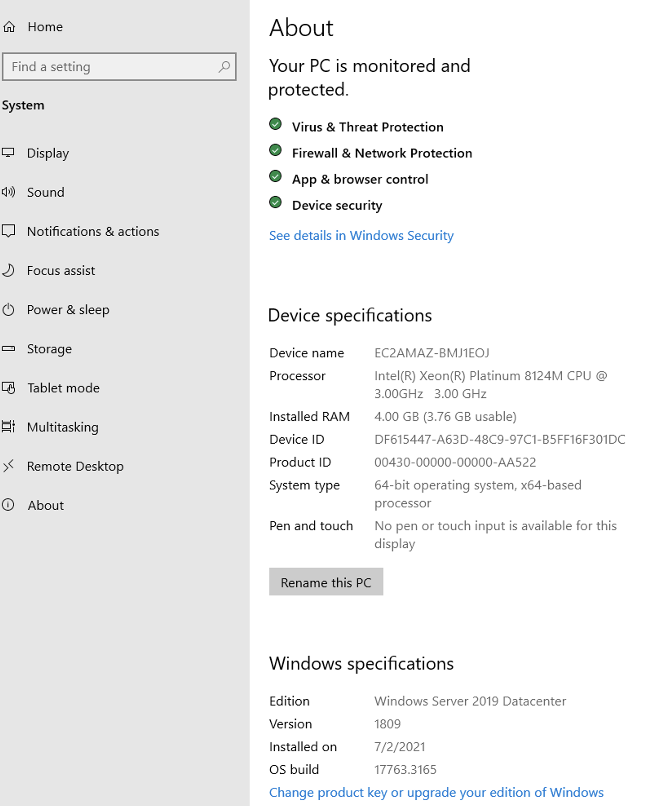Click green check beside App & browser control

tap(275, 176)
